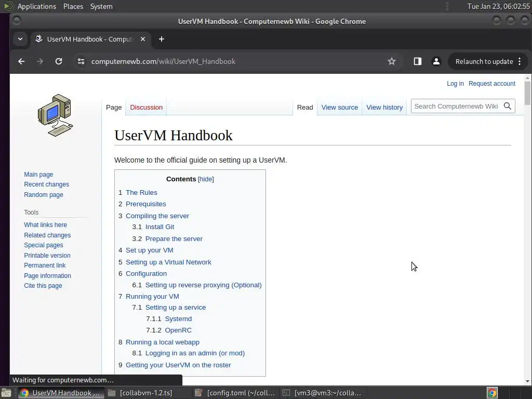Open Chrome three-dot menu
The image size is (532, 399).
[520, 61]
